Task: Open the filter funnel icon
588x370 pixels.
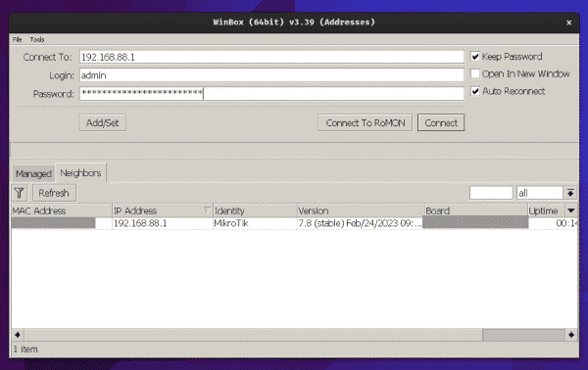Action: click(x=20, y=193)
